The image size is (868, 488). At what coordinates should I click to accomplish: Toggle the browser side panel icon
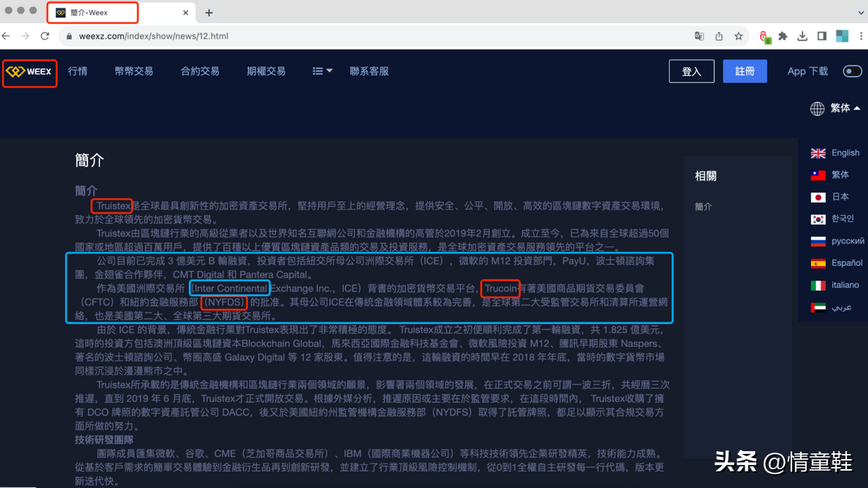[822, 36]
